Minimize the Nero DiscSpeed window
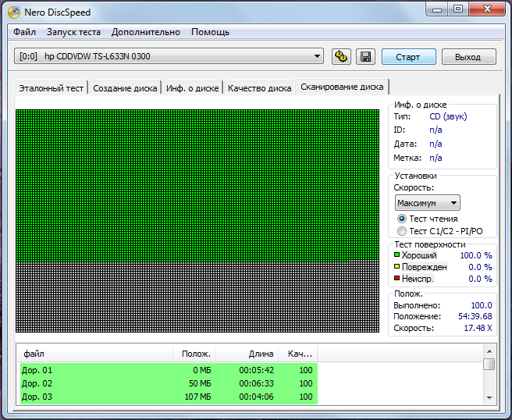The width and height of the screenshot is (512, 420). coord(436,9)
